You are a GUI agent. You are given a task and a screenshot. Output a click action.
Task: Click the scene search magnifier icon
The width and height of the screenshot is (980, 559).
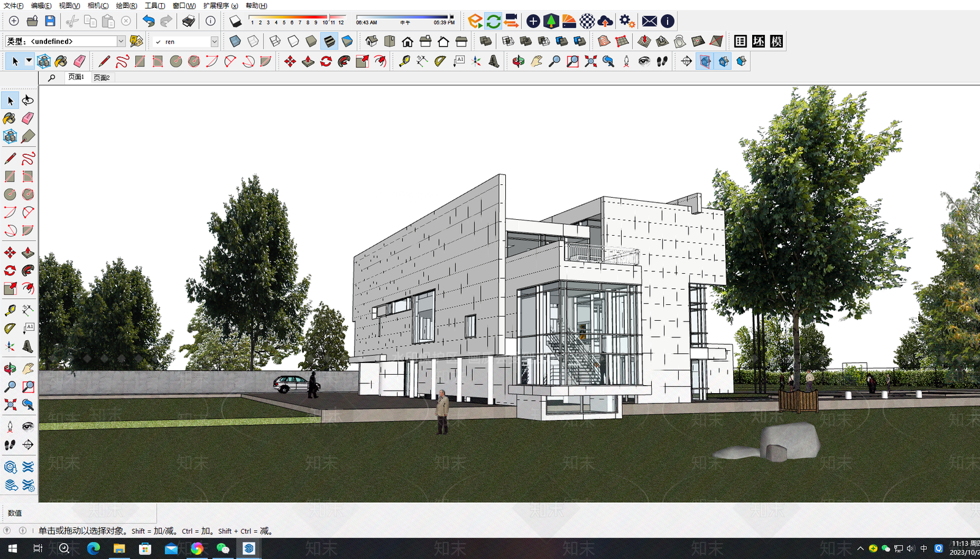pos(51,78)
